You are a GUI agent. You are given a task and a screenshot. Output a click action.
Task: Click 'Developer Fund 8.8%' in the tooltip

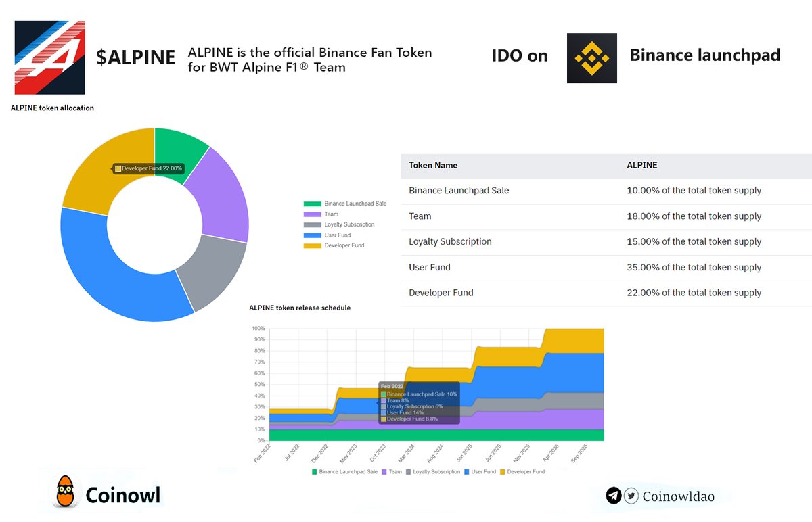[409, 419]
